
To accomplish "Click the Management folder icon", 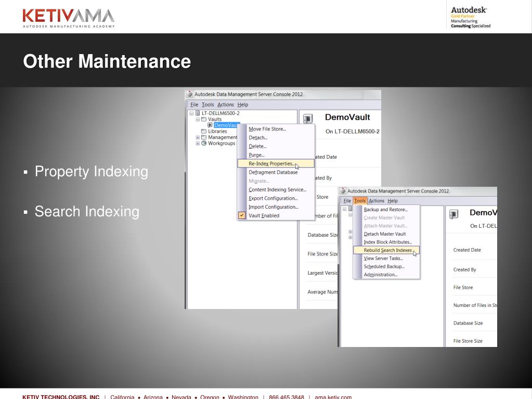I will (x=203, y=137).
